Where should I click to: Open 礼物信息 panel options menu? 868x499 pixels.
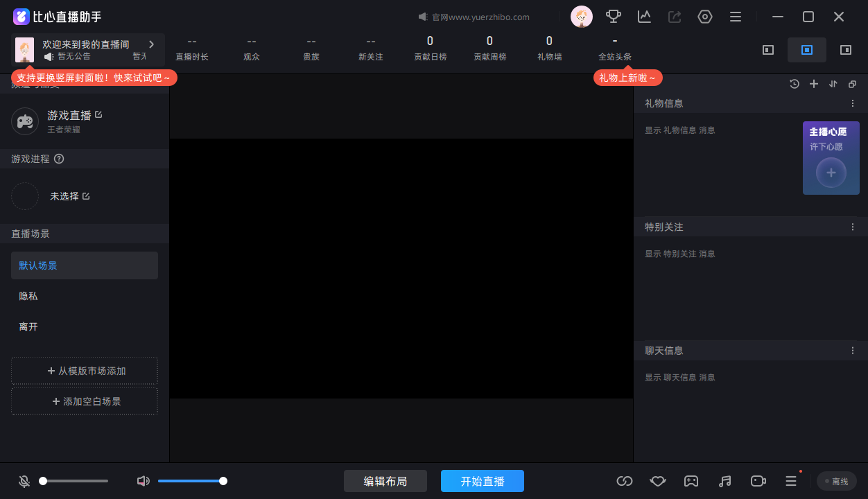[853, 103]
